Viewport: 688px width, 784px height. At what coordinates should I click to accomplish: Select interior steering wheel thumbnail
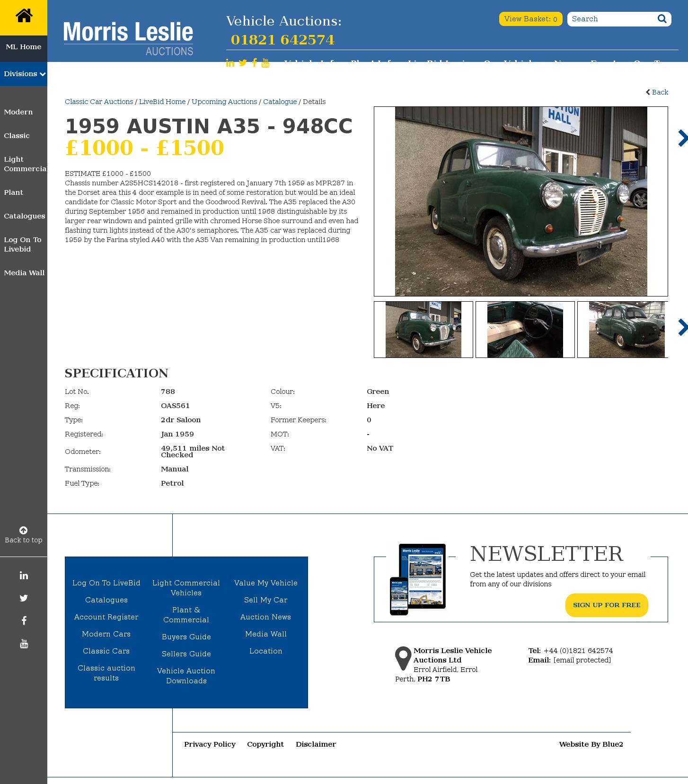click(x=525, y=330)
